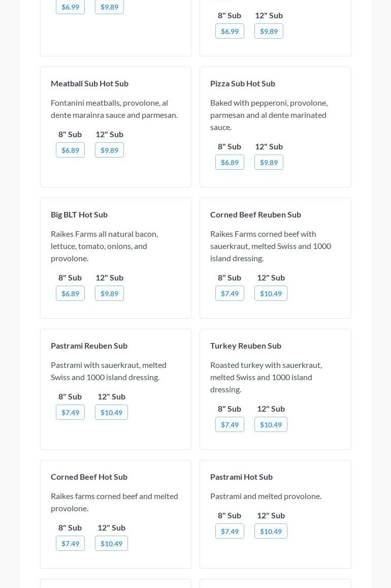Open the Big BLT Hot Sub title
The height and width of the screenshot is (588, 391).
79,214
